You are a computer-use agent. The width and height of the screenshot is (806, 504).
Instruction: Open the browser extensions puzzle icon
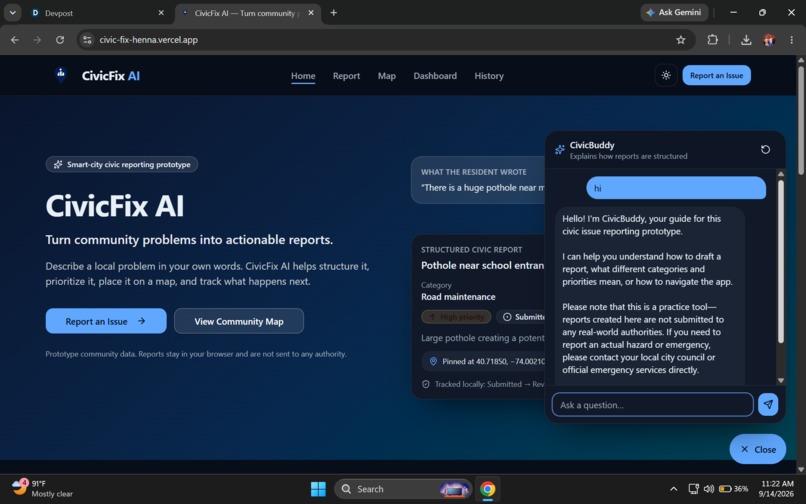click(712, 40)
